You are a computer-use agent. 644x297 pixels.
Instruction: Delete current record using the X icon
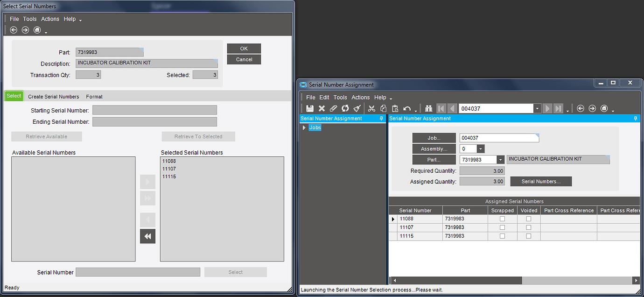[x=322, y=108]
